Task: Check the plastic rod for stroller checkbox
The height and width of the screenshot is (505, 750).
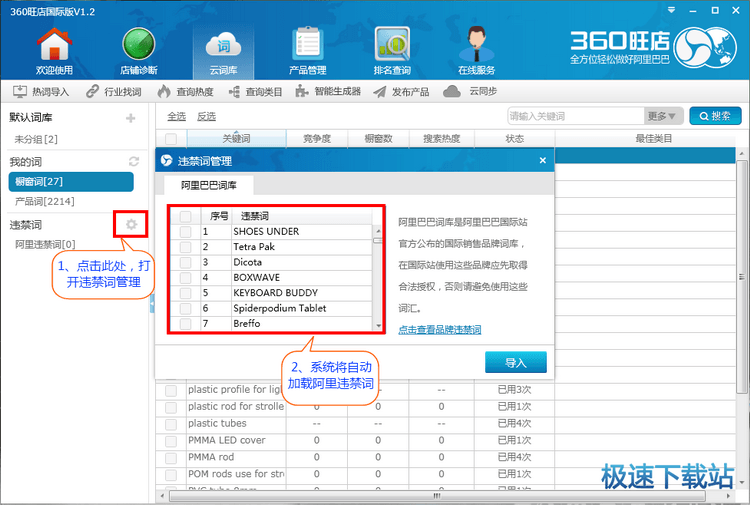Action: pyautogui.click(x=171, y=407)
